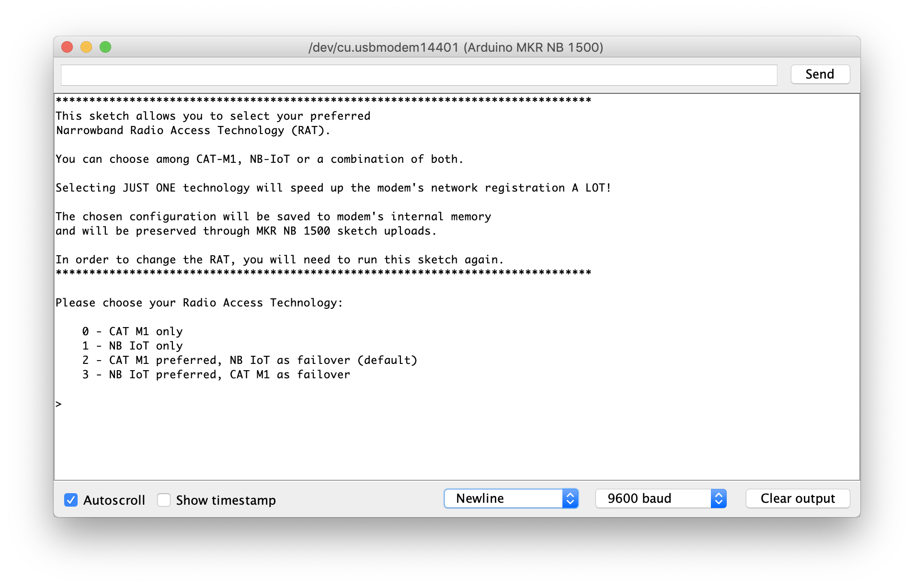
Task: Click the Send button
Action: pos(820,74)
